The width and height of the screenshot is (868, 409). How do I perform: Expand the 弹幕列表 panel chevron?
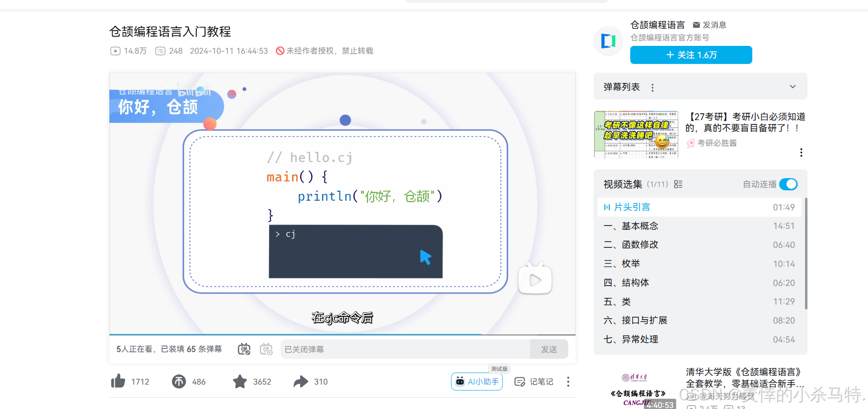coord(793,86)
